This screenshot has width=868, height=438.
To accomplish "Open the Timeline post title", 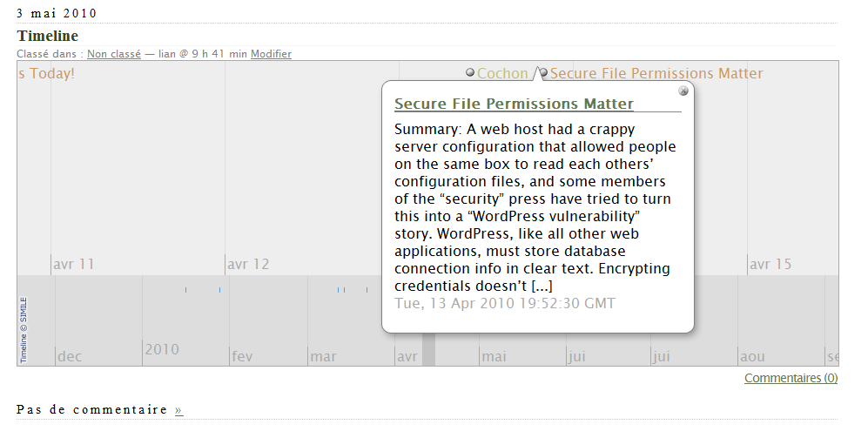I will point(48,36).
